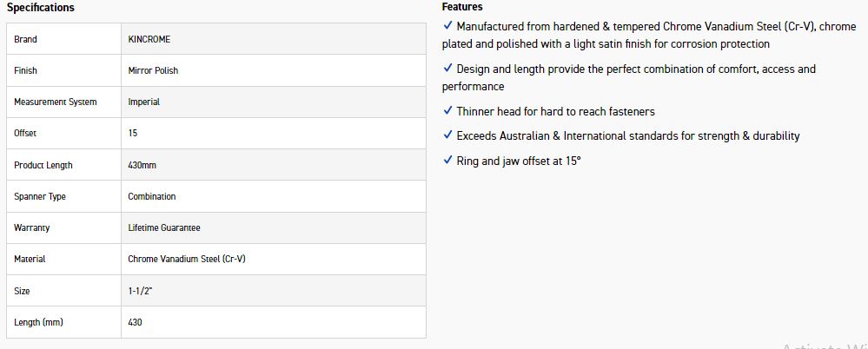The height and width of the screenshot is (349, 868).
Task: Click the Combination spanner type value
Action: (x=152, y=196)
